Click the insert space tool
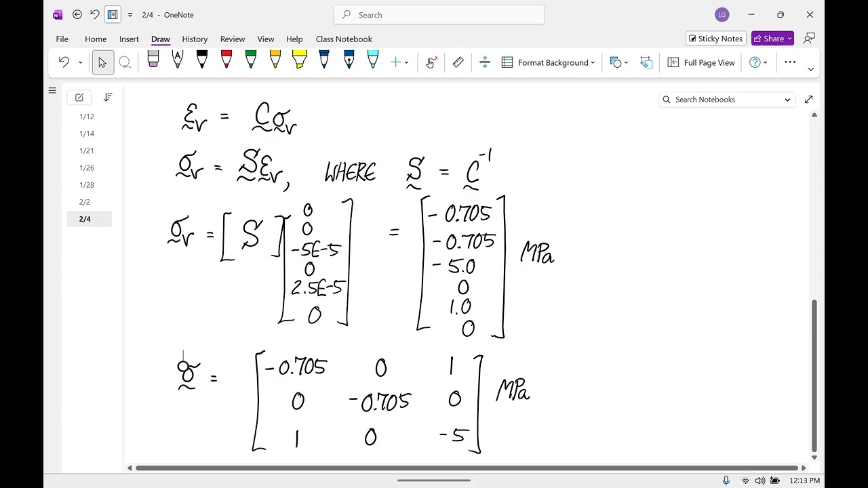The height and width of the screenshot is (488, 868). pyautogui.click(x=485, y=62)
